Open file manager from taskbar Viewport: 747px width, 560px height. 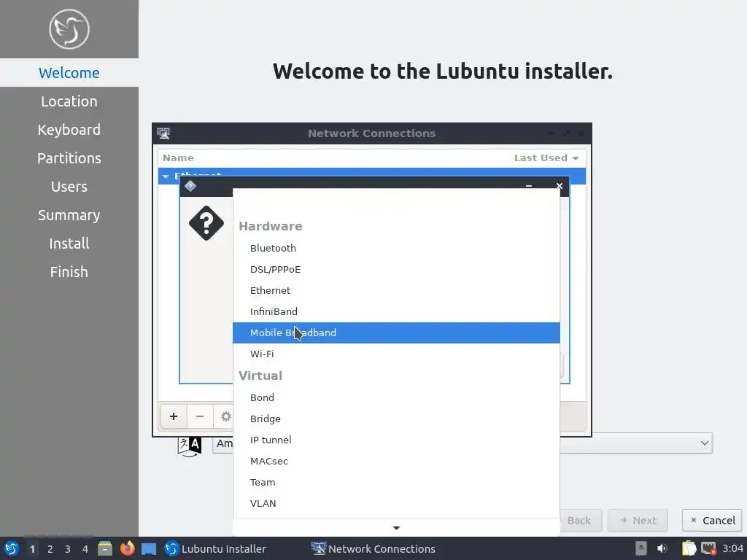[105, 548]
